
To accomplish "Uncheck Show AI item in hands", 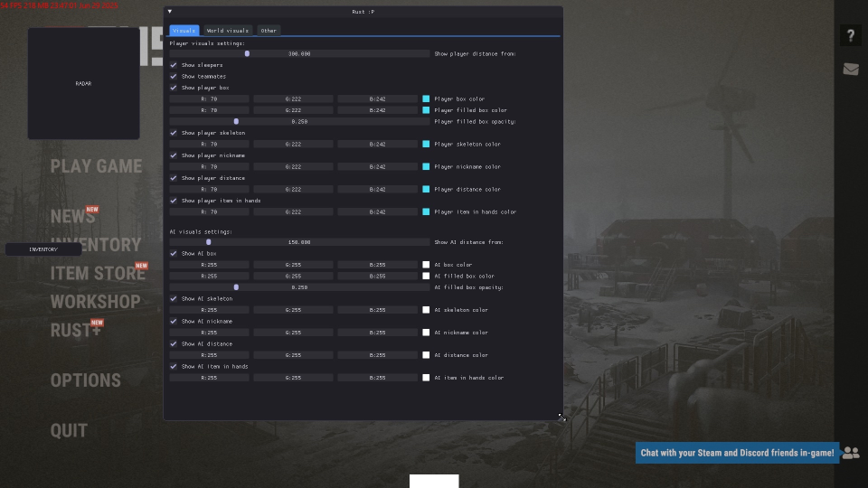I will pos(174,366).
